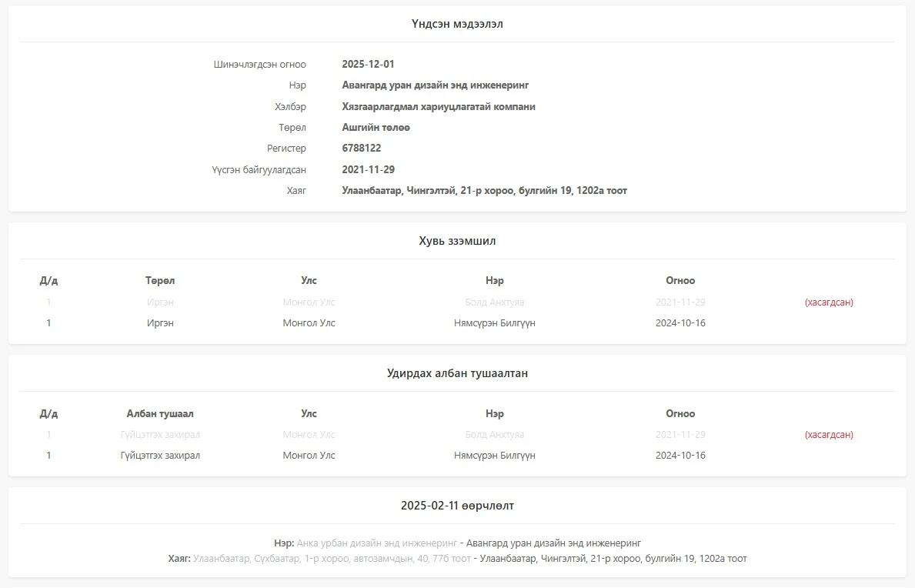Click Нямсүрэн Билгүүн in Хувь эзэмшил table
This screenshot has height=588, width=915.
tap(494, 323)
